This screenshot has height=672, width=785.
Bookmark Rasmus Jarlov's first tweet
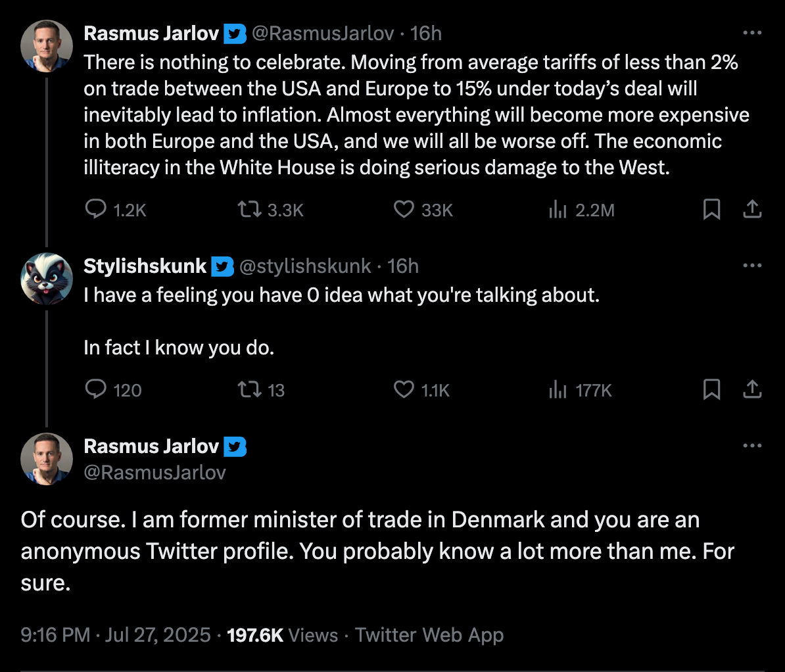coord(711,210)
